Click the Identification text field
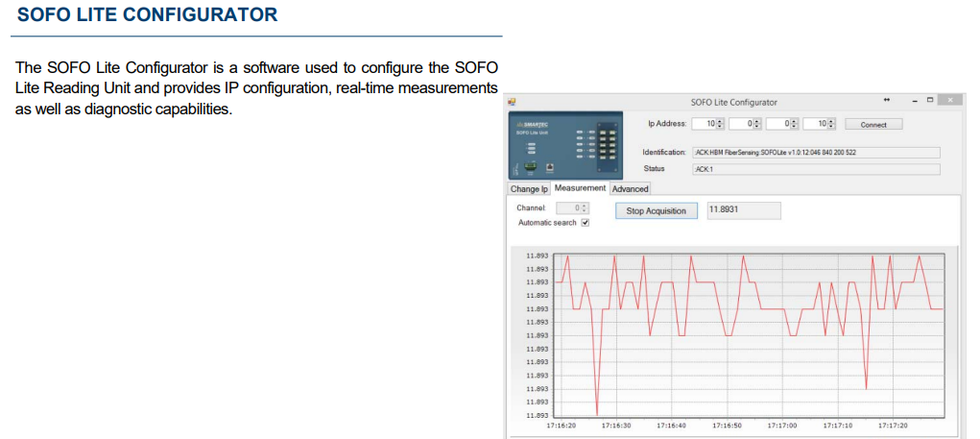This screenshot has height=439, width=980. pos(816,153)
